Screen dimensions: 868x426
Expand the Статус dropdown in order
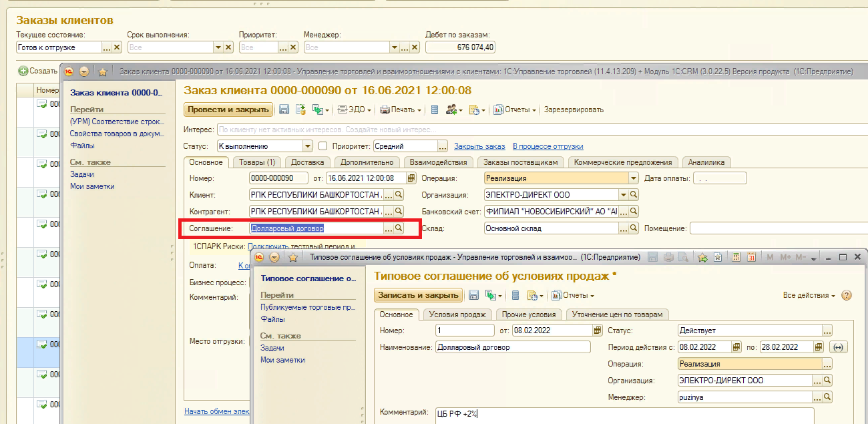[308, 146]
